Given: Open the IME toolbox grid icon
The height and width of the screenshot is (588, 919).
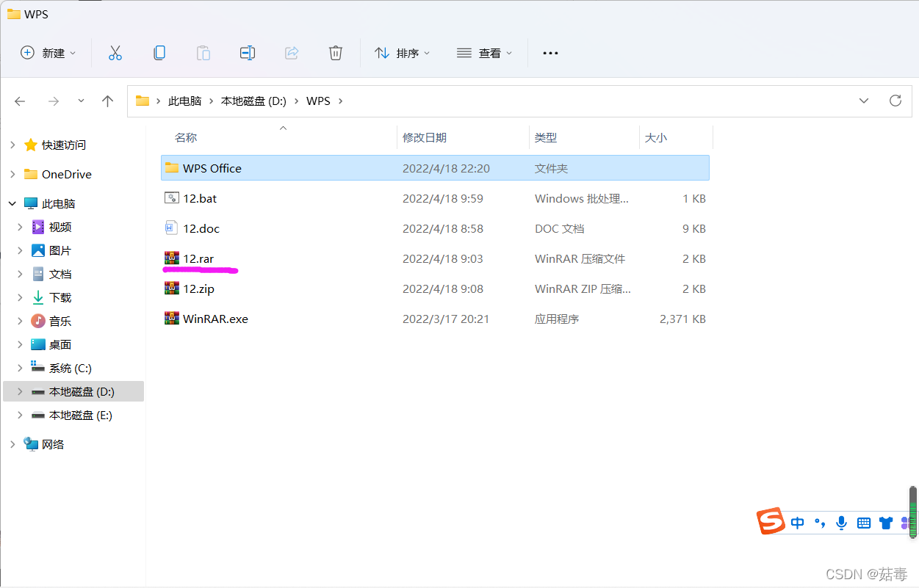Looking at the screenshot, I should (x=904, y=523).
